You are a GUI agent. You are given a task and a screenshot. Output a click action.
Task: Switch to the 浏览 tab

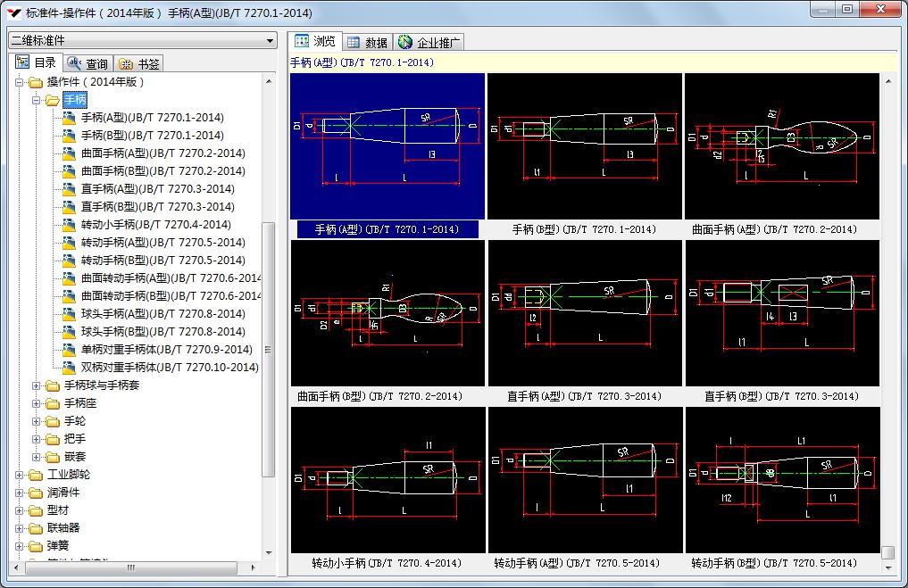click(315, 41)
